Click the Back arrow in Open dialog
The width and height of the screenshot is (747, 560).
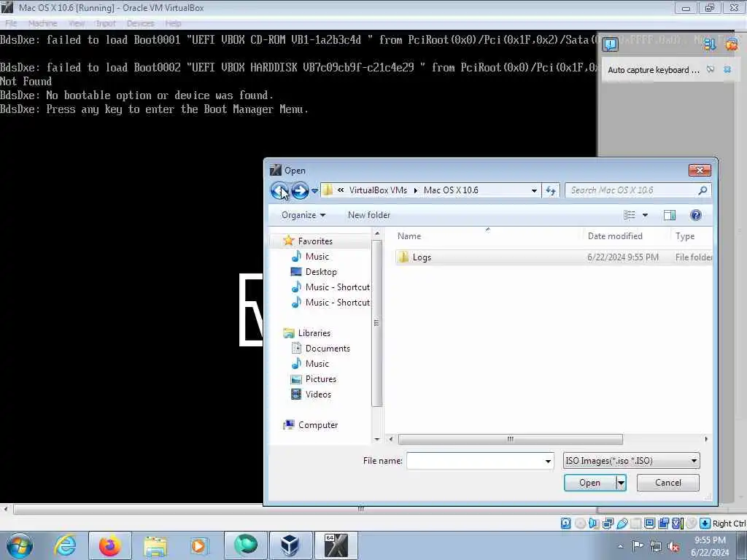(x=279, y=190)
